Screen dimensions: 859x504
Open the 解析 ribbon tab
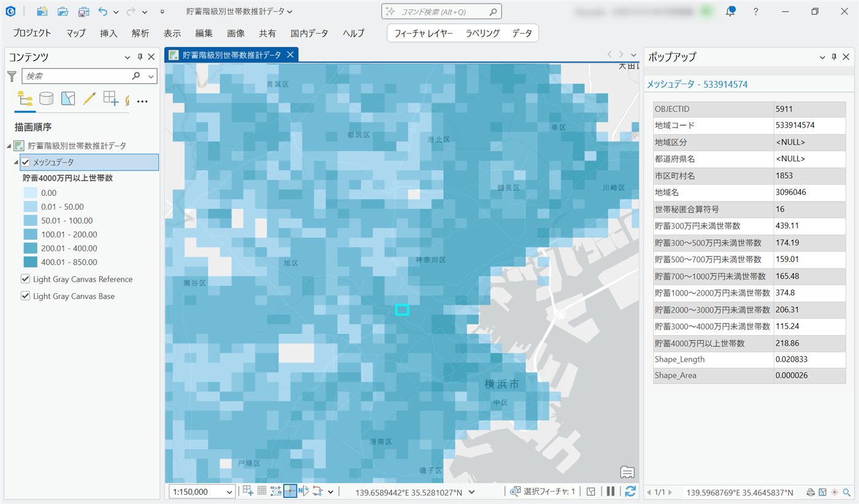coord(140,33)
